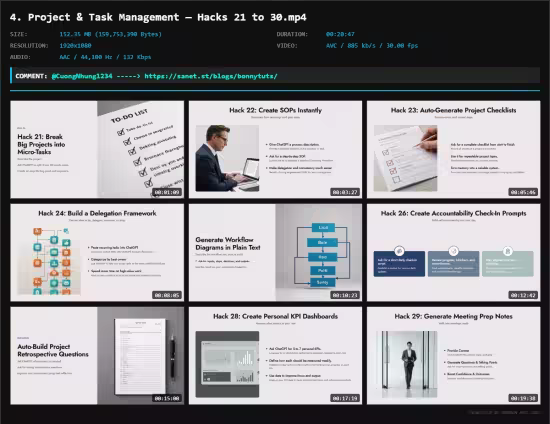Screen dimensions: 550x424
Task: Open the Generate Workflow Diagrams thumbnail
Action: 275,253
